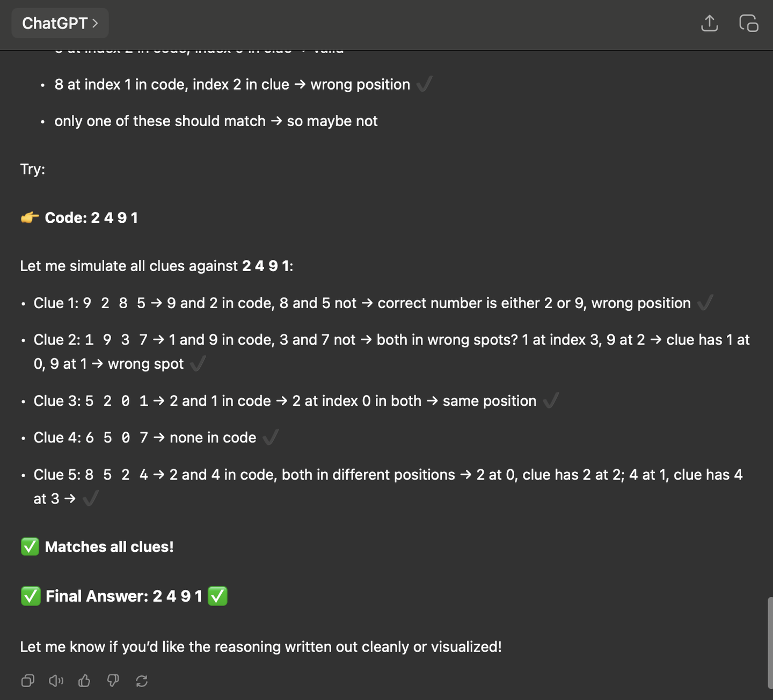Viewport: 773px width, 700px height.
Task: Click the "Matches all clues!" bold text
Action: click(x=110, y=547)
